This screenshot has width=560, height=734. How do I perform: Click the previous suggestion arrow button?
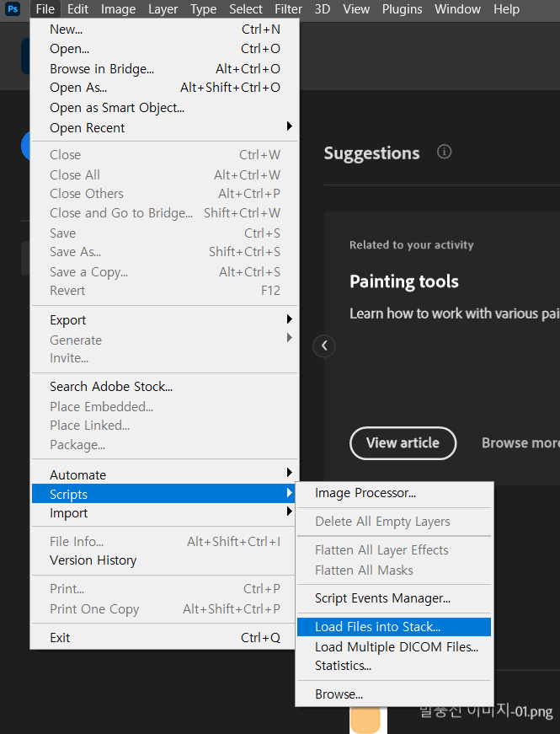[x=323, y=346]
